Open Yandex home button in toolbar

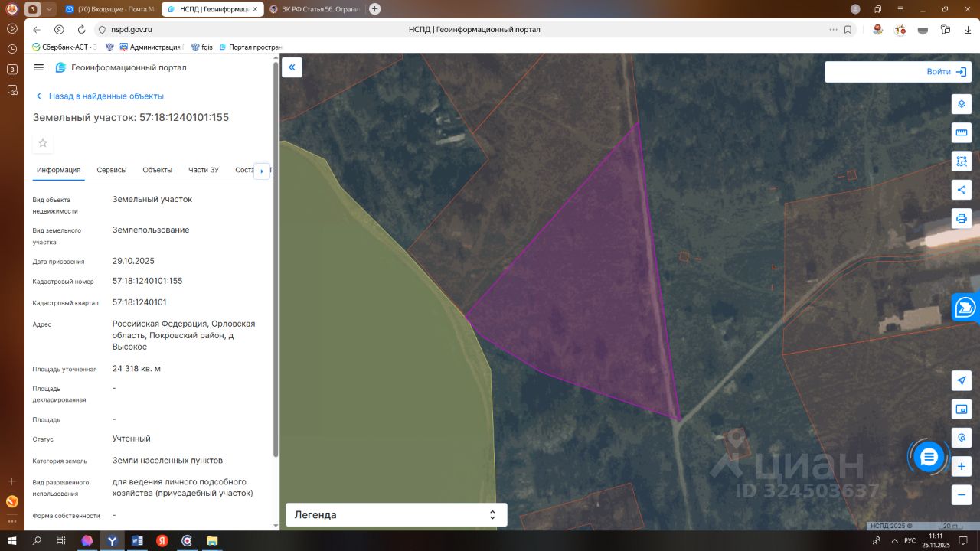point(59,30)
